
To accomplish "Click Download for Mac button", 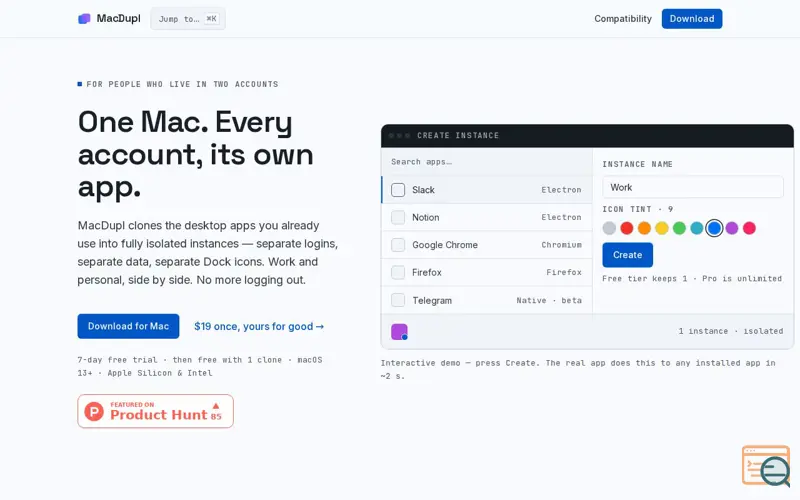I will pos(128,326).
